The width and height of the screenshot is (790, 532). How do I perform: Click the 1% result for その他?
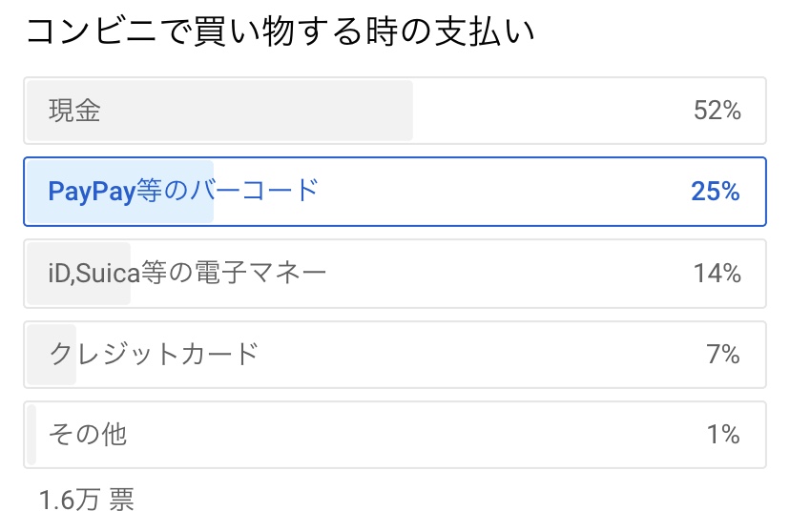click(723, 435)
